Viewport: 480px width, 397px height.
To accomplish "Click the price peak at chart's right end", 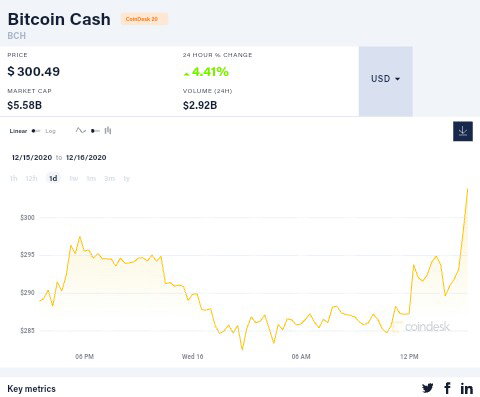I will (x=467, y=189).
